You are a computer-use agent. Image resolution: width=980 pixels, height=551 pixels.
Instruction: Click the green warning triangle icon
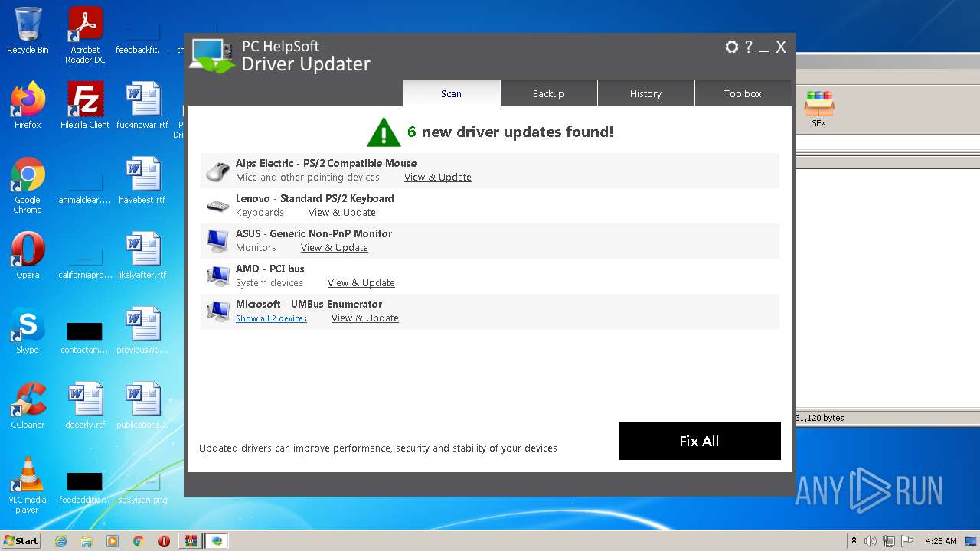pos(384,132)
